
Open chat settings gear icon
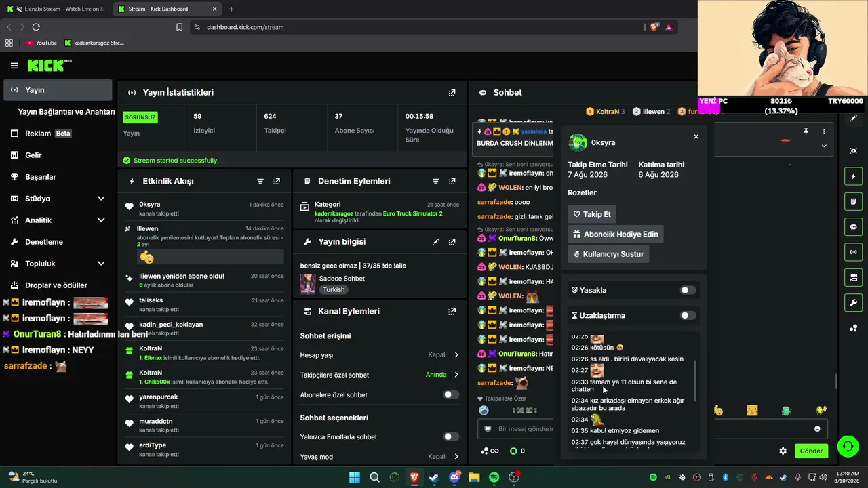click(783, 451)
